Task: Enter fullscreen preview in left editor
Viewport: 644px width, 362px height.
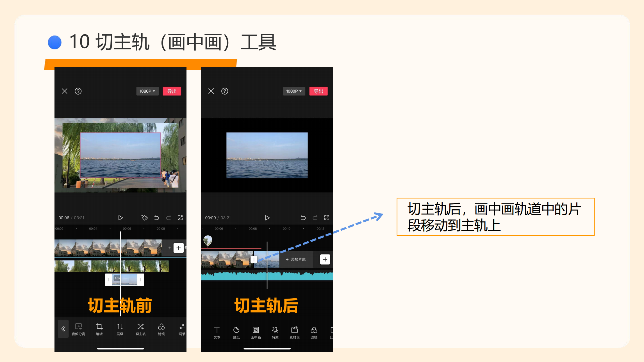Action: point(180,218)
